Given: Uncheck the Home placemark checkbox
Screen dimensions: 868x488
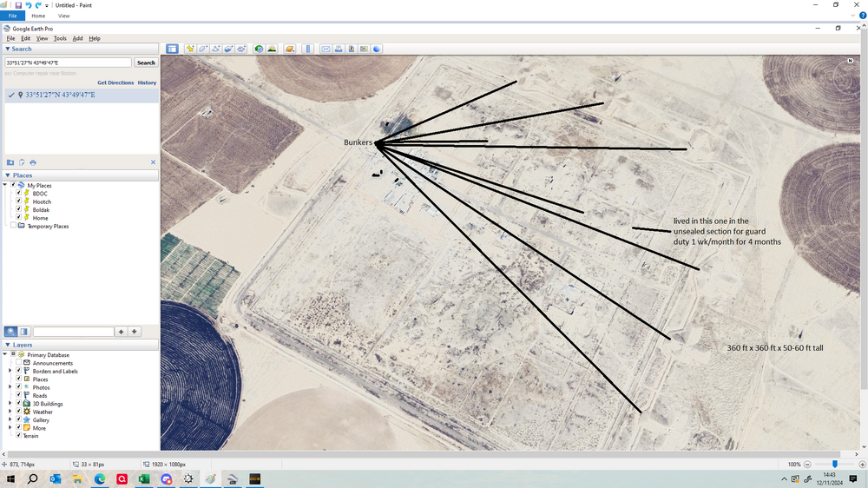Looking at the screenshot, I should (19, 217).
